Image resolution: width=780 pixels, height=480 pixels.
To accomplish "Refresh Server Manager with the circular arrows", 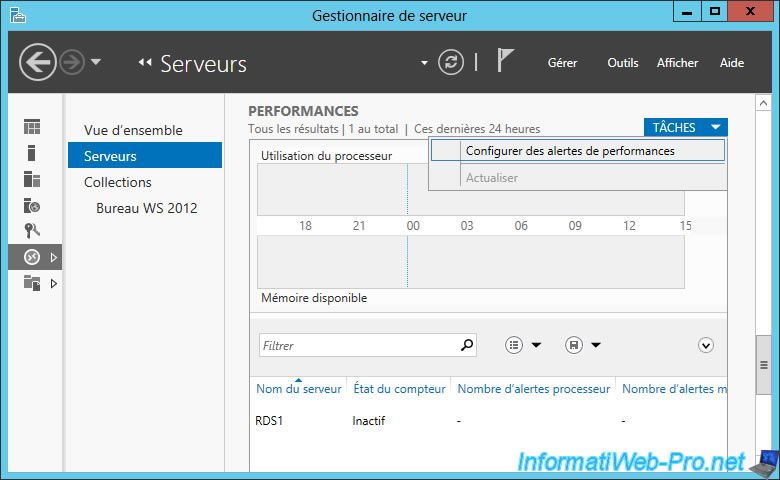I will click(x=451, y=63).
